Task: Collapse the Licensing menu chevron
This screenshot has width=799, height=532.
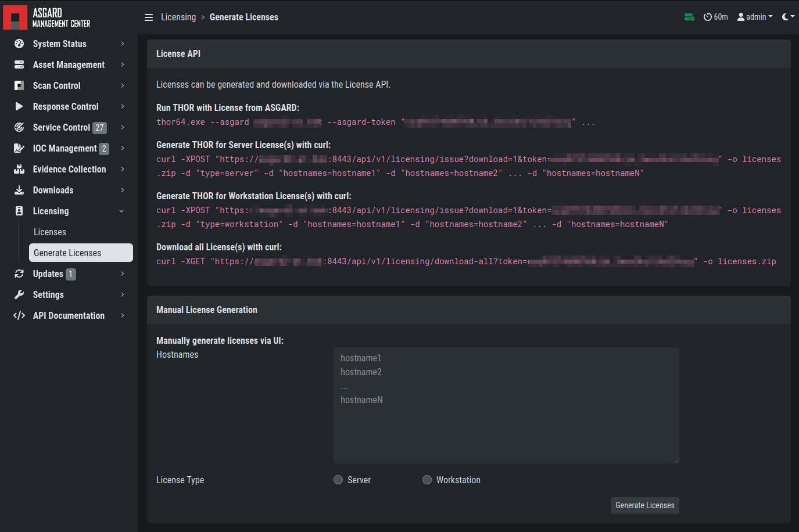Action: click(x=121, y=211)
